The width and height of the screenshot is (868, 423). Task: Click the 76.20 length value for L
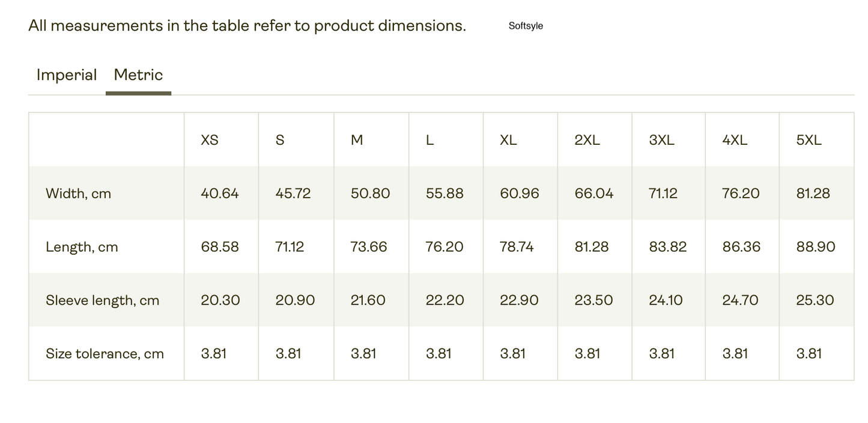[x=445, y=247]
